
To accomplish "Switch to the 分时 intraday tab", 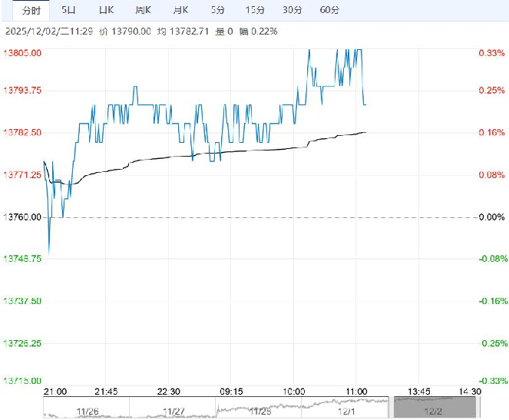I will point(25,10).
